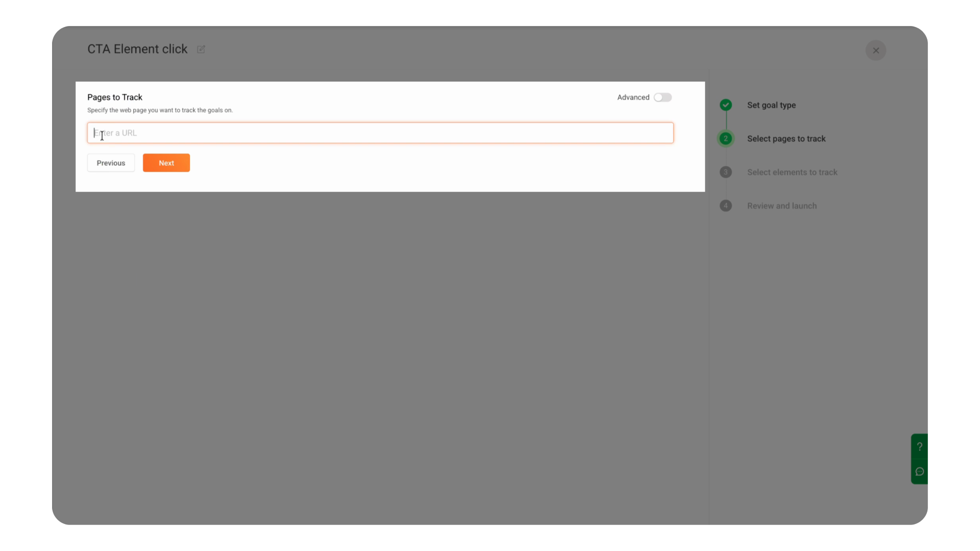Image resolution: width=980 pixels, height=551 pixels.
Task: Enable the Advanced toggle switch
Action: pyautogui.click(x=663, y=97)
